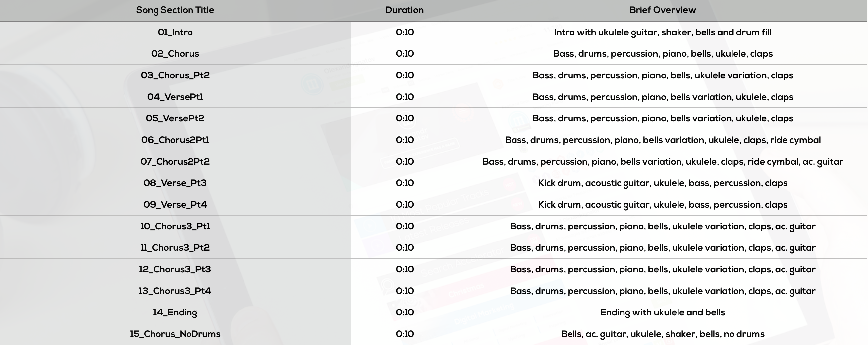This screenshot has width=868, height=345.
Task: Click the overview text for 09_Verse_Pt4
Action: pos(663,205)
